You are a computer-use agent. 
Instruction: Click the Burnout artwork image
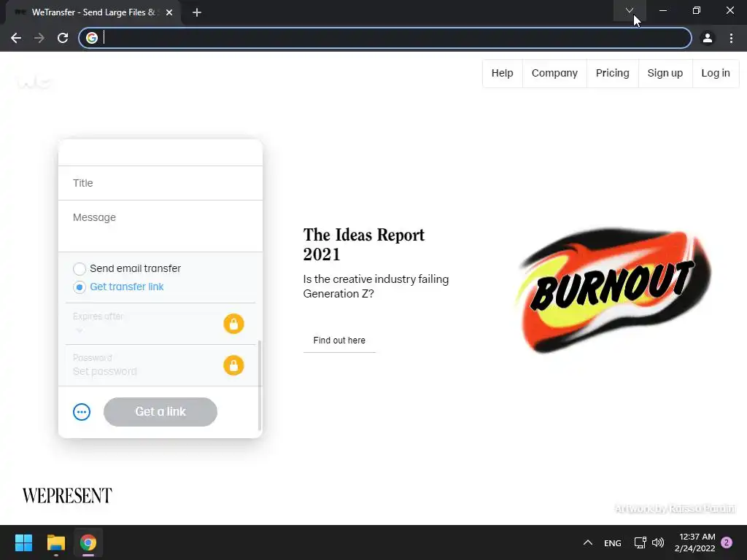tap(613, 289)
